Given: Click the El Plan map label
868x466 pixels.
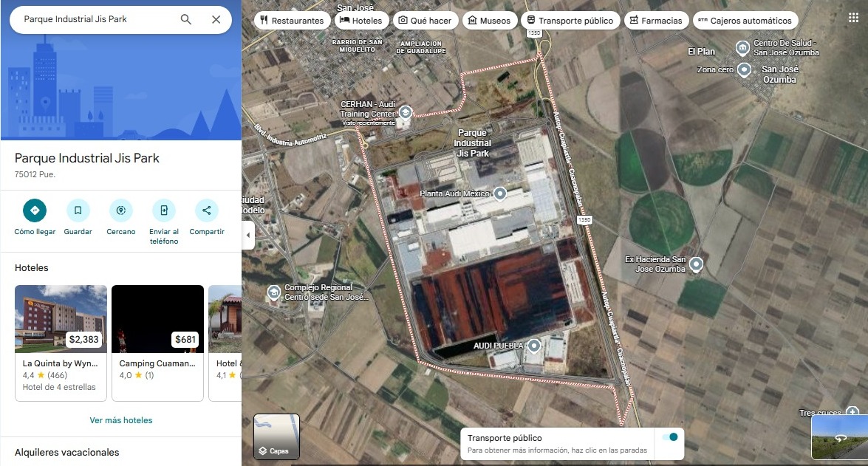Looking at the screenshot, I should pos(701,52).
